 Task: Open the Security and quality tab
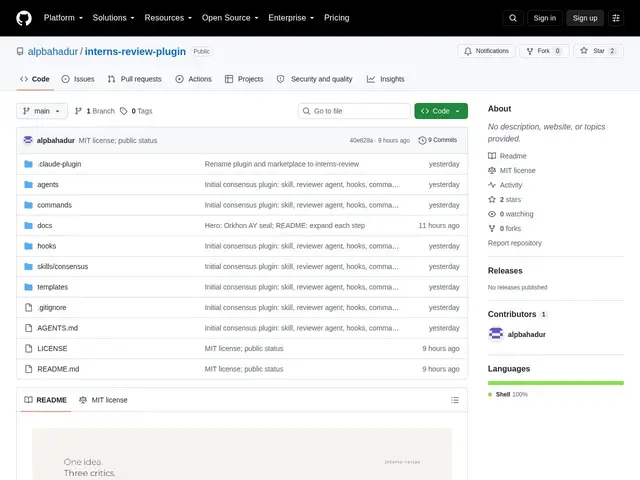pos(314,79)
